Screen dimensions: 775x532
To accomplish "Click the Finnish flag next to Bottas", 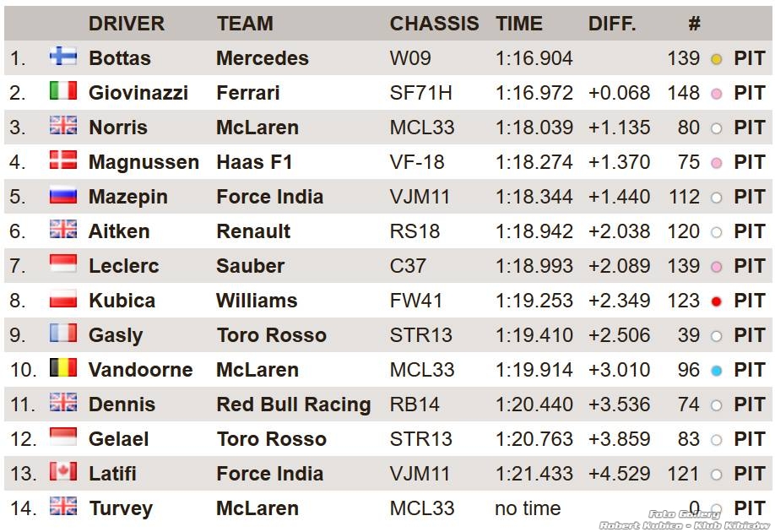I will (x=63, y=57).
